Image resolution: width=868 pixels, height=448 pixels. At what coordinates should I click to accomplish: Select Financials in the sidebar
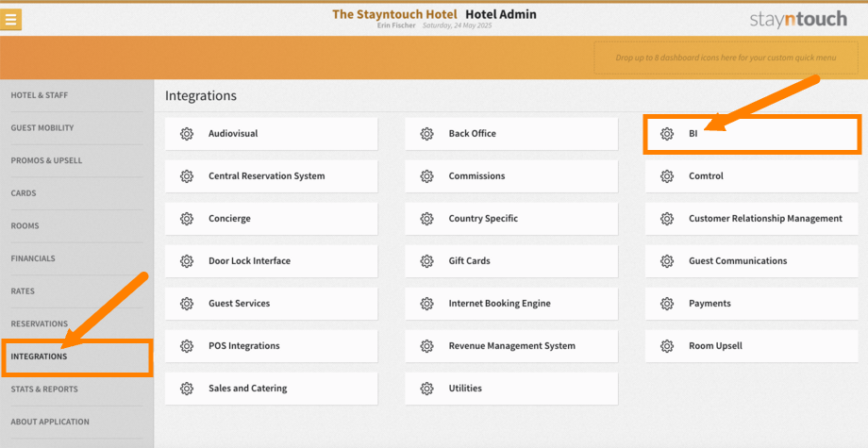pyautogui.click(x=33, y=258)
